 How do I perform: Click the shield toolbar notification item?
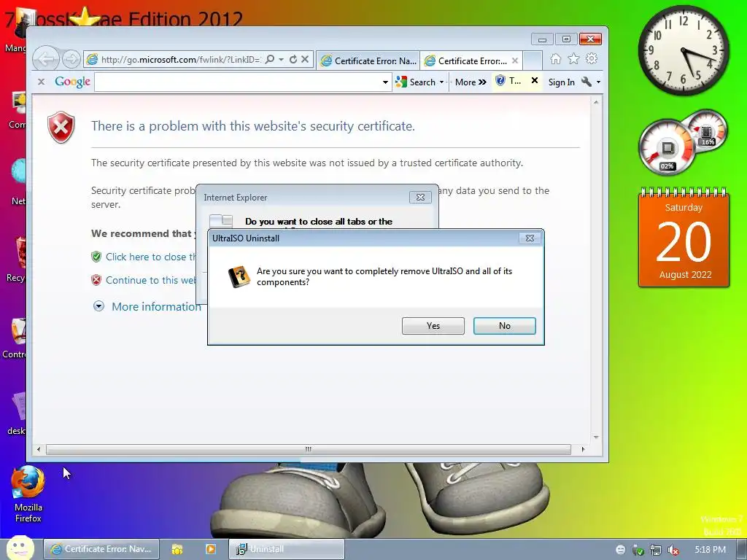[508, 81]
